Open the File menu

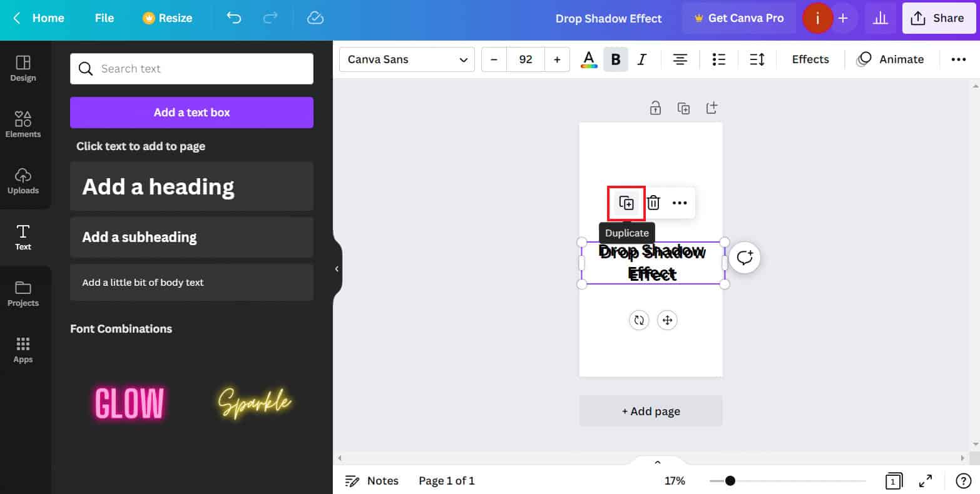[105, 18]
